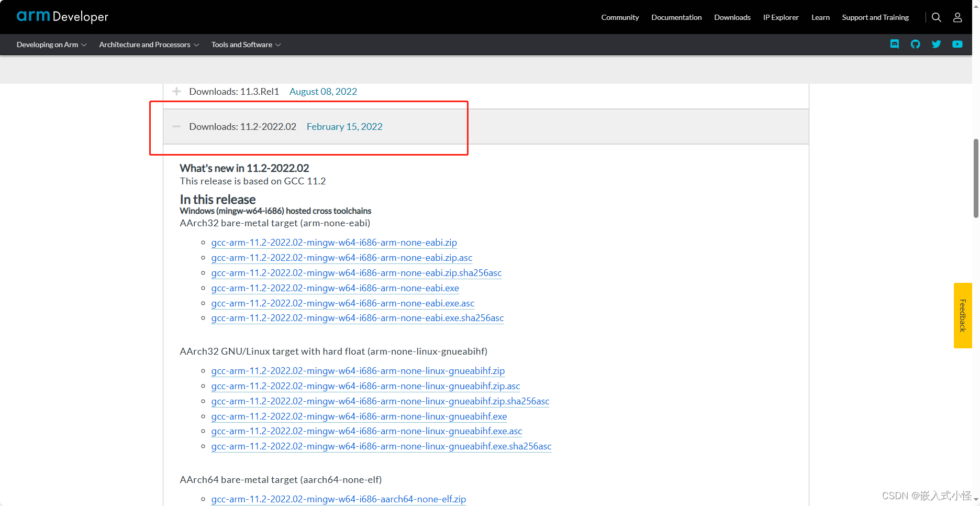Click the AArch64 bare-metal target heading
The image size is (980, 506).
click(281, 480)
